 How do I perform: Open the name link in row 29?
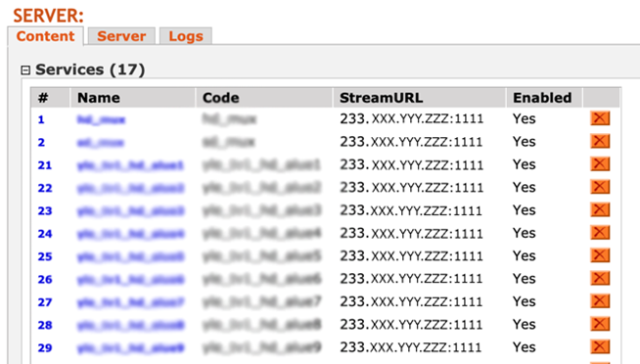coord(130,348)
